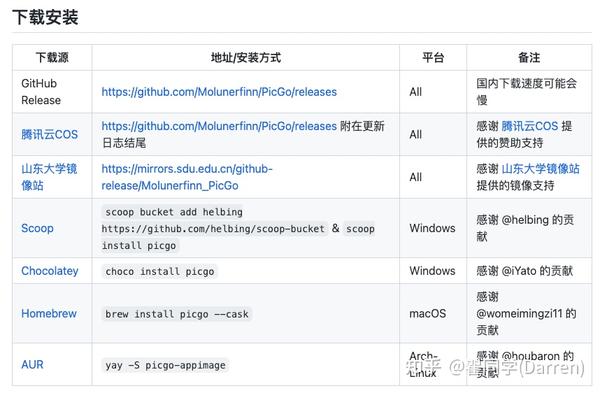
Task: Open the GitHub Release PicGo releases link
Action: [x=219, y=92]
